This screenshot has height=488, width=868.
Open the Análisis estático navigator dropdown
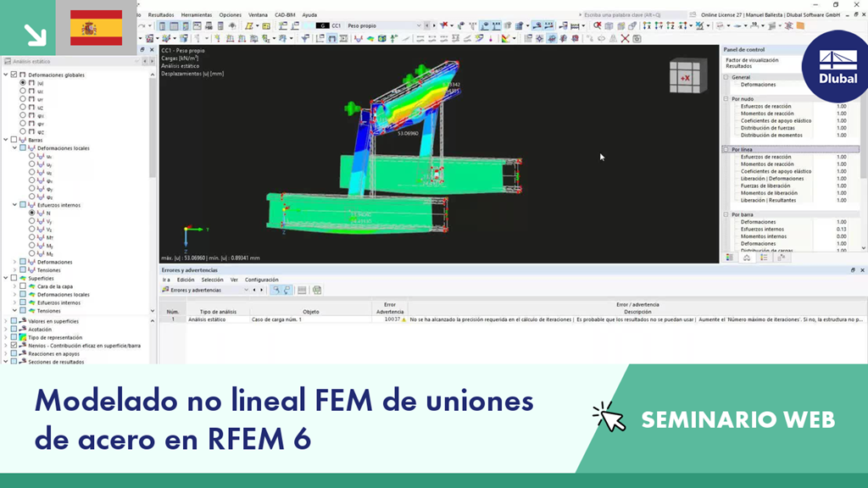point(136,61)
